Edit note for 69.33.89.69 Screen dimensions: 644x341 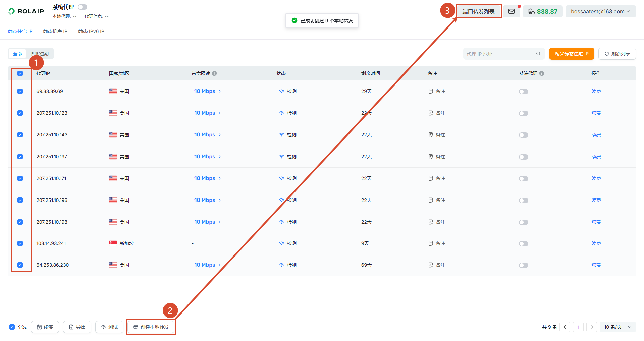437,91
